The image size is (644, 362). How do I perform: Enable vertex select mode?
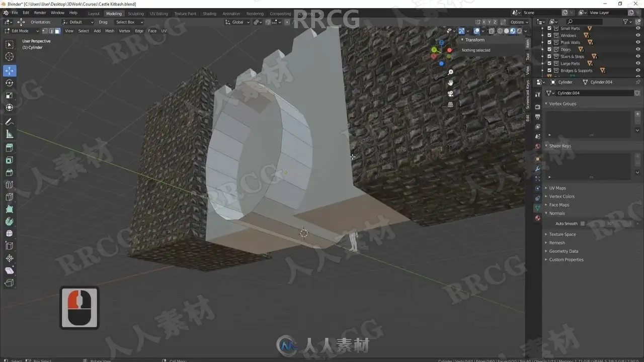click(x=45, y=31)
